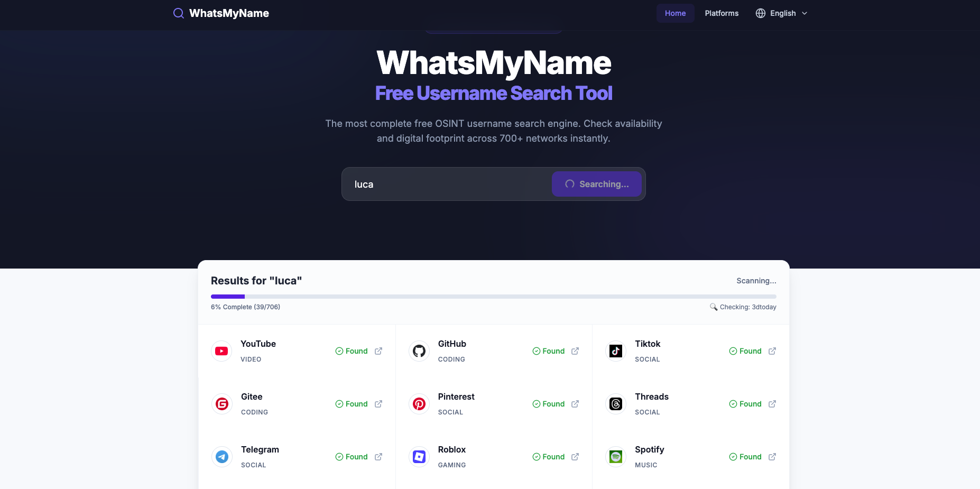
Task: Click the Telegram platform logo icon
Action: point(222,457)
